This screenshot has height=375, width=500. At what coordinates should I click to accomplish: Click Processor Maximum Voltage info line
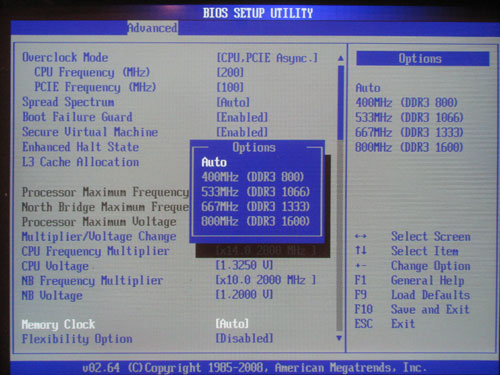(x=99, y=222)
